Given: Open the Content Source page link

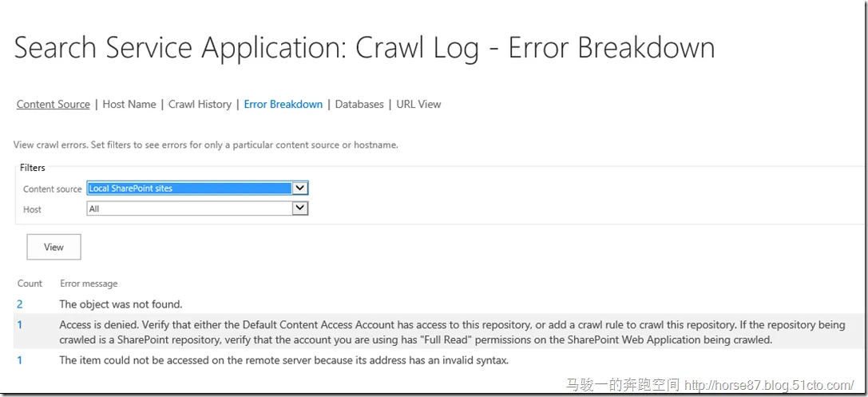Looking at the screenshot, I should tap(53, 105).
